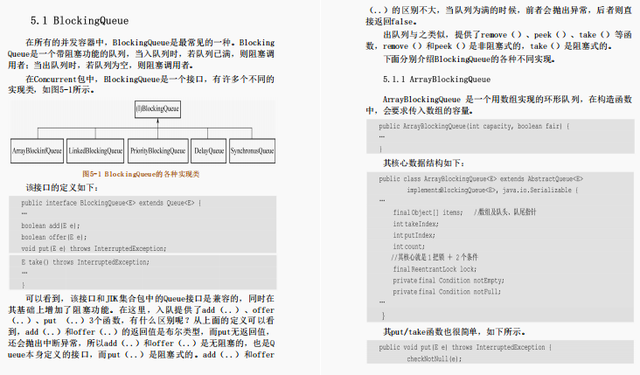The image size is (640, 375).
Task: Click the ArrayBlockingQueue box in the diagram
Action: [37, 151]
